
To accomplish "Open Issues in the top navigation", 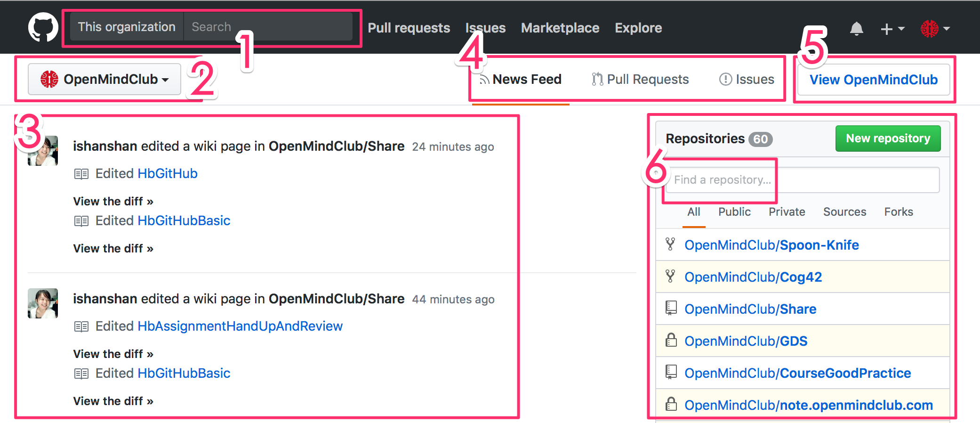I will pyautogui.click(x=485, y=28).
